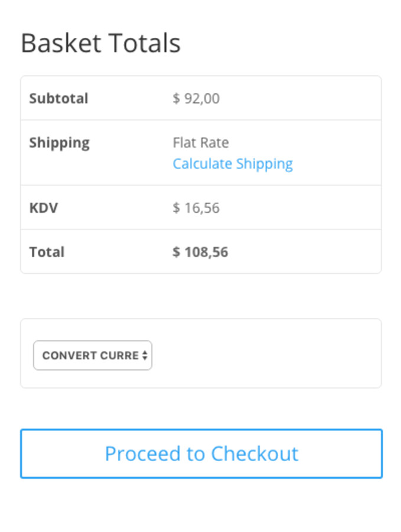This screenshot has height=532, width=401.
Task: Click the Basket Totals heading
Action: point(100,43)
